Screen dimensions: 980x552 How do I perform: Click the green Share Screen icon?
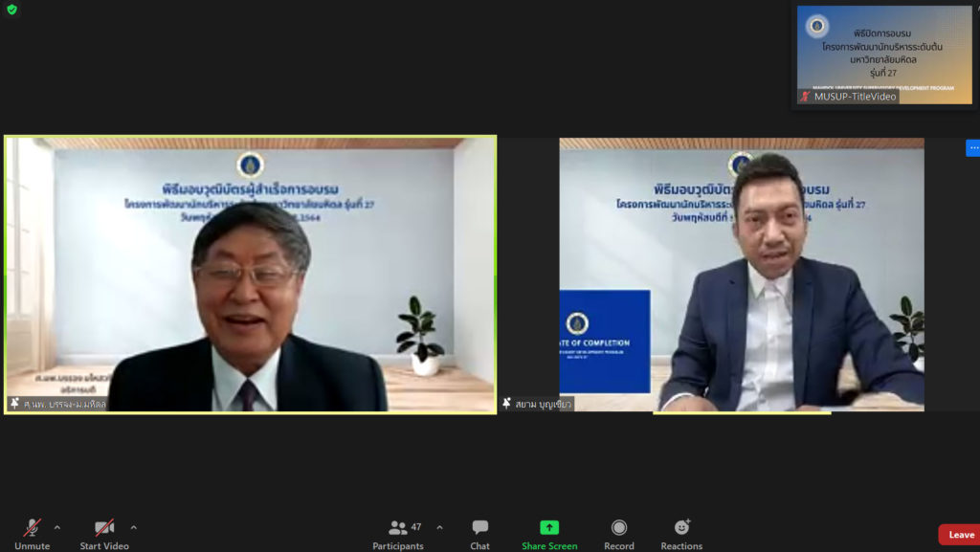pyautogui.click(x=548, y=527)
